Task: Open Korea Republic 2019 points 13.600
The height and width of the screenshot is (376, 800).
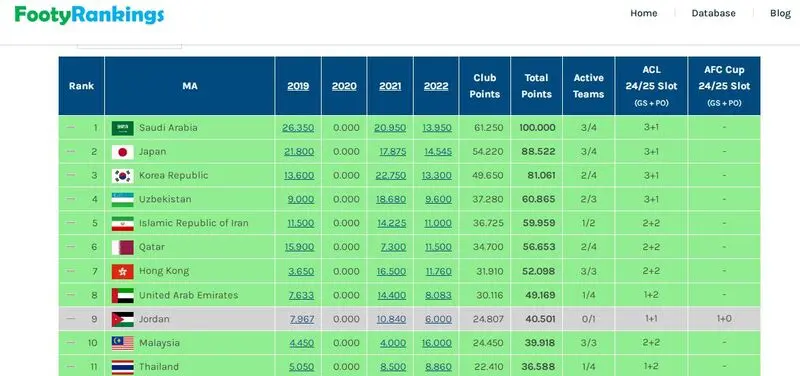Action: [299, 175]
